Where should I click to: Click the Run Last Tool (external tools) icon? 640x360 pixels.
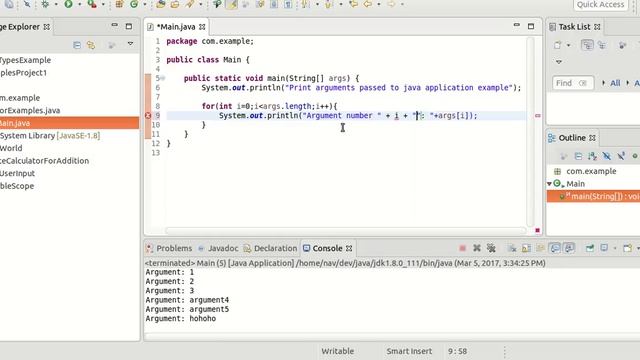click(x=92, y=4)
